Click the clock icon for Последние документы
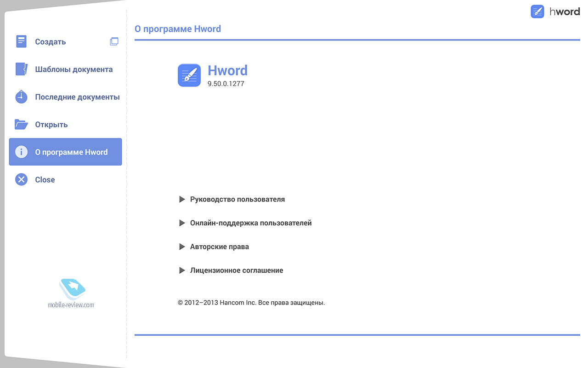This screenshot has height=368, width=588. [21, 97]
